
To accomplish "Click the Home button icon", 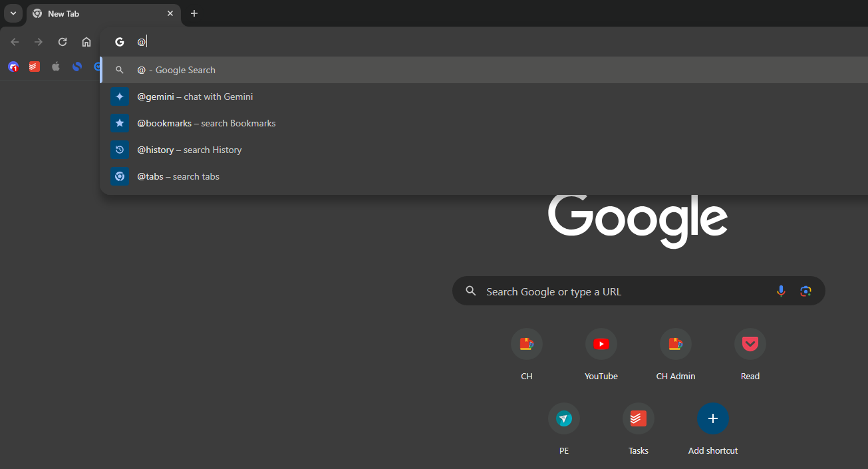I will (86, 42).
